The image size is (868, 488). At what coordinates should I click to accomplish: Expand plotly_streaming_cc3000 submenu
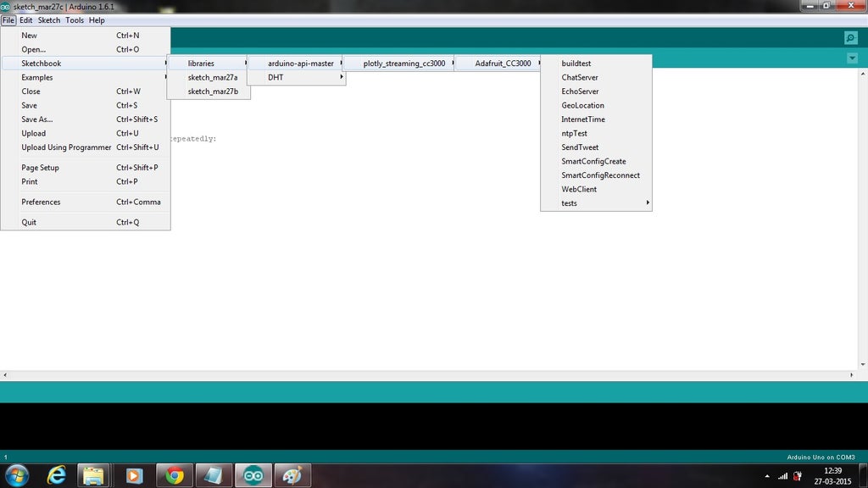pyautogui.click(x=399, y=63)
